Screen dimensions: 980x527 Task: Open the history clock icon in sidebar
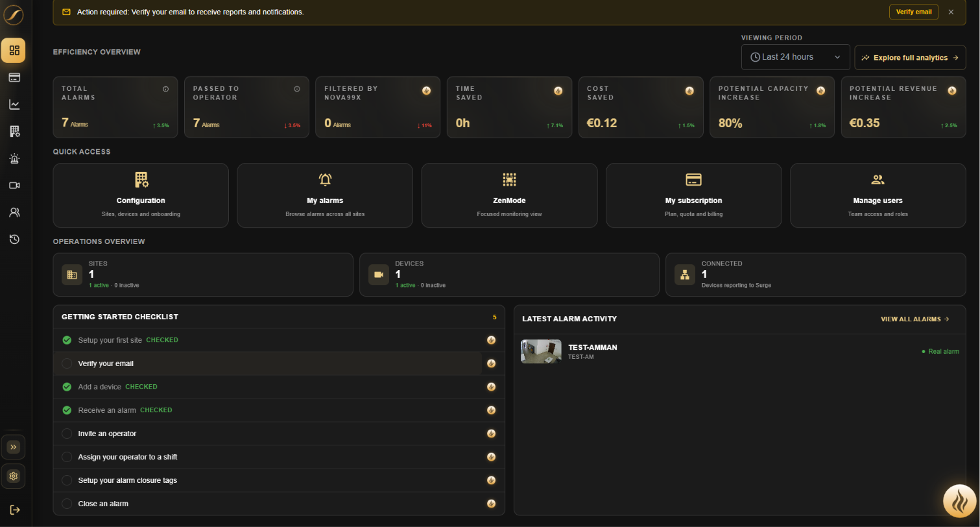14,239
